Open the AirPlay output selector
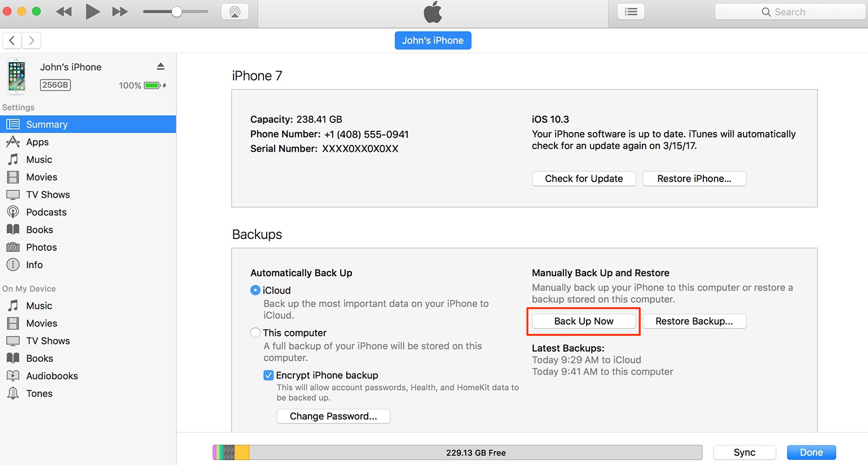 (235, 12)
